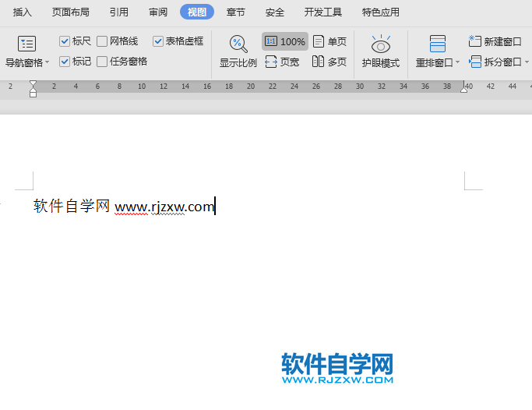Open the Navigation Pane (导航窗格) icon
Image resolution: width=532 pixels, height=410 pixels.
pos(26,44)
